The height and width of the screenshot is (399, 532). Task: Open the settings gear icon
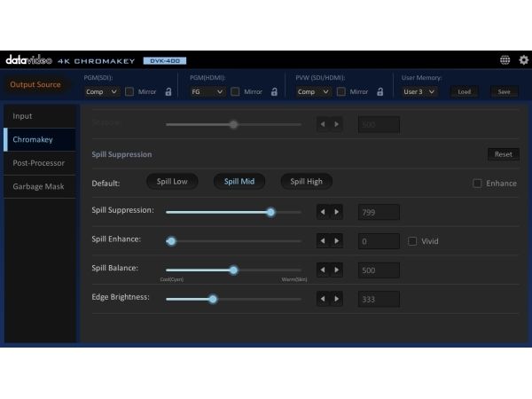523,60
